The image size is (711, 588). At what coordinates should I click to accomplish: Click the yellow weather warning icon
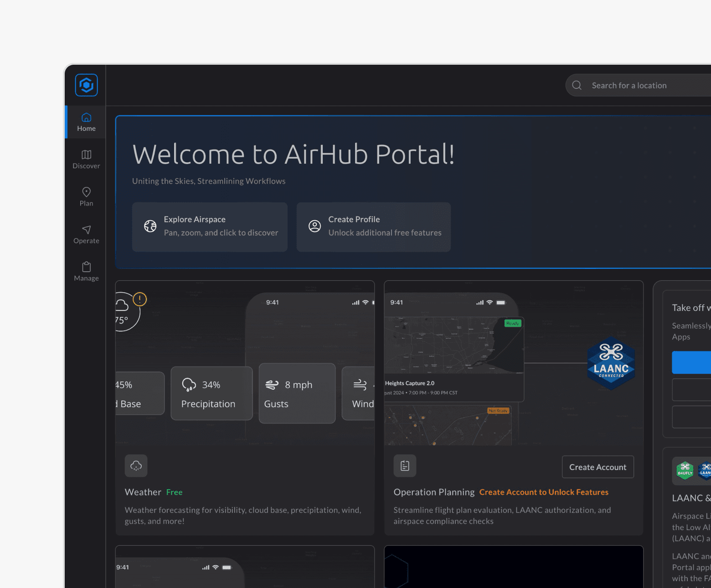pyautogui.click(x=139, y=299)
